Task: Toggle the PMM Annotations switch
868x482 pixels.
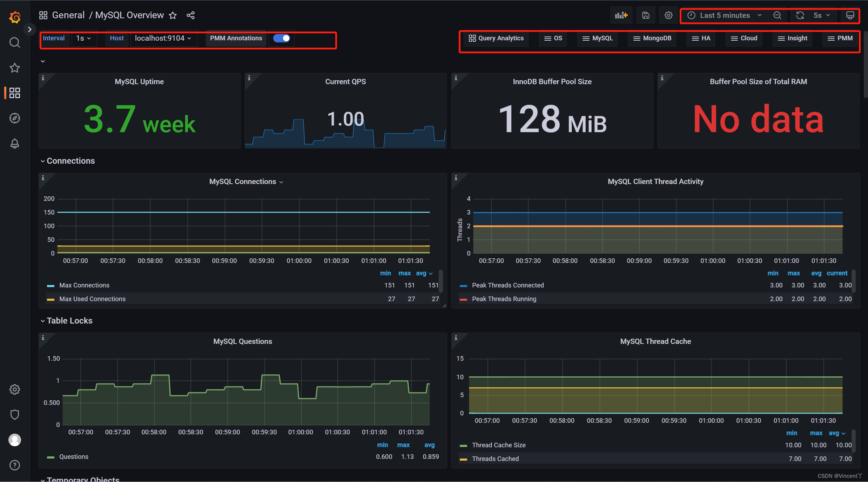Action: tap(282, 38)
